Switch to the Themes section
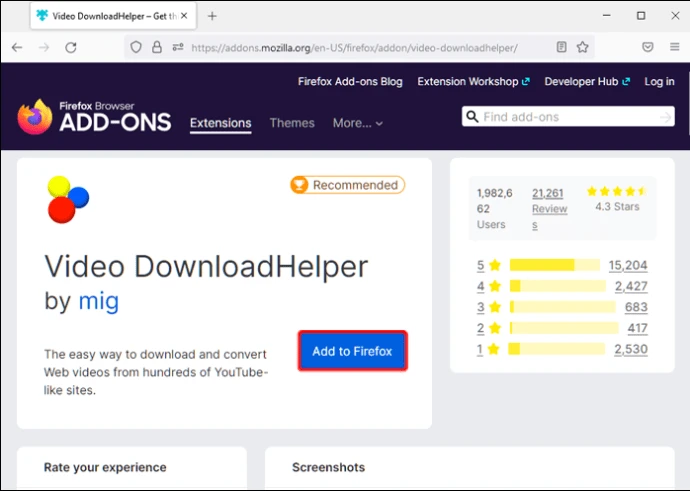 coord(292,123)
